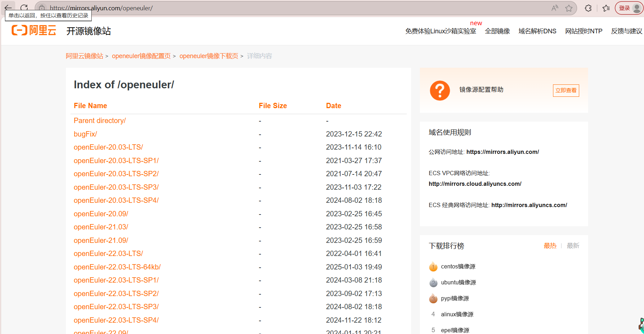The width and height of the screenshot is (644, 334).
Task: Click the 立即查看 button
Action: [566, 90]
